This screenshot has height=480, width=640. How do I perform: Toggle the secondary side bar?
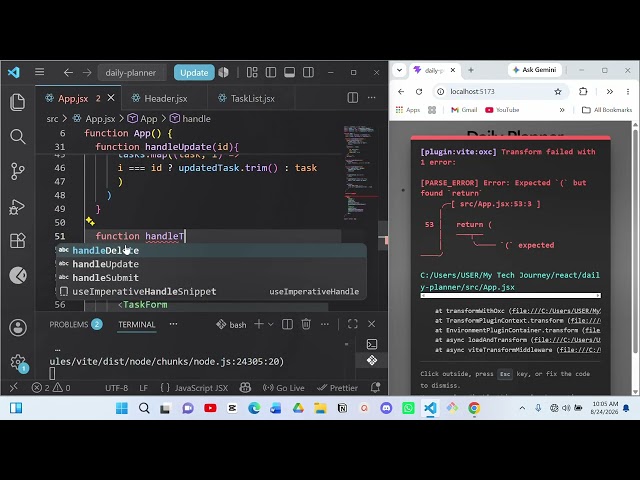click(x=309, y=72)
